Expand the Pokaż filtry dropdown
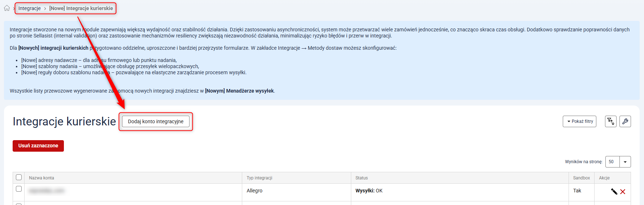 (x=579, y=121)
